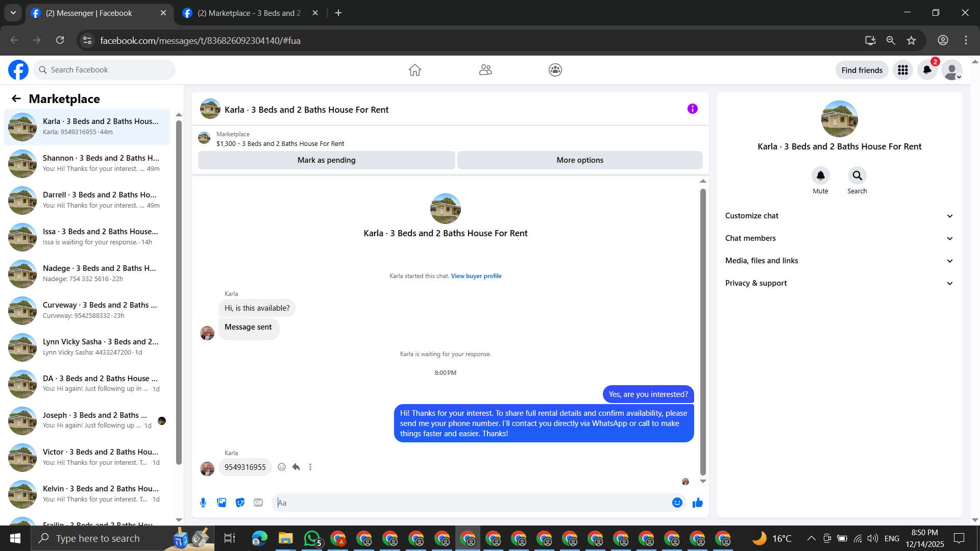Send a thumbs-up like
The image size is (980, 551).
coord(697,503)
